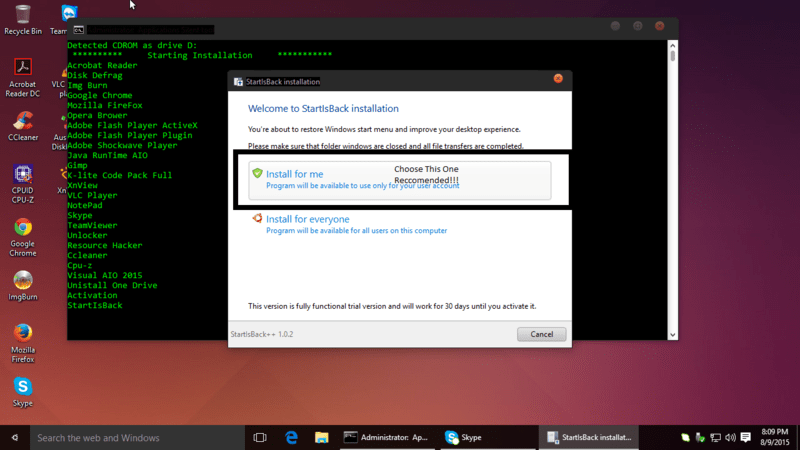This screenshot has height=450, width=800.
Task: Click the command prompt window title icon
Action: (x=78, y=30)
